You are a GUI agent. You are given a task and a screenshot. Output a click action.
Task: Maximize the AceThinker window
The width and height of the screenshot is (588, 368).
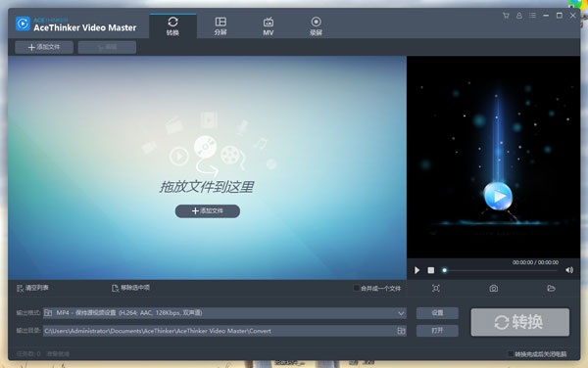pos(560,16)
